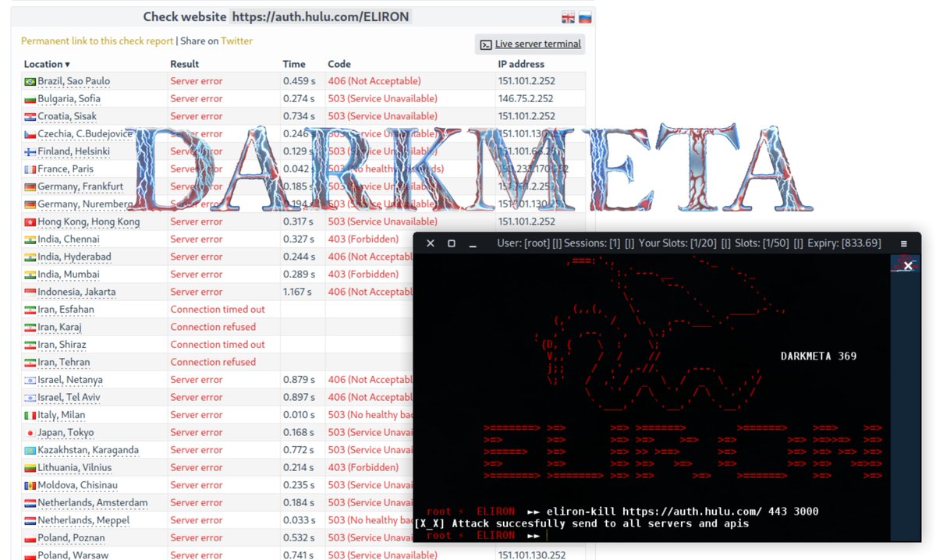Screen dimensions: 936x560
Task: Open Bulgaria, Sofia location link
Action: click(69, 98)
